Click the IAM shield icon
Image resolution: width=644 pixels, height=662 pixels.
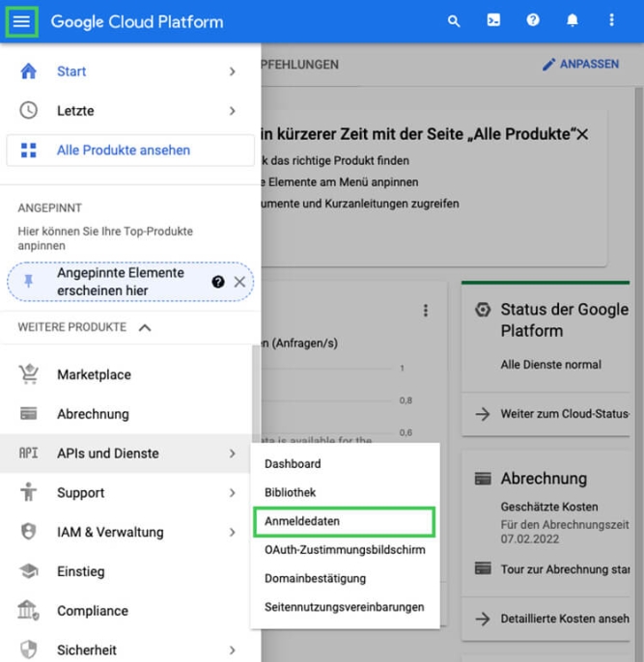coord(28,532)
